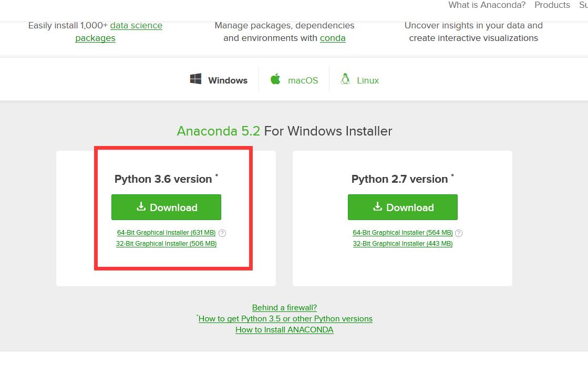Follow the Behind a firewall? link
588x365 pixels.
point(284,308)
